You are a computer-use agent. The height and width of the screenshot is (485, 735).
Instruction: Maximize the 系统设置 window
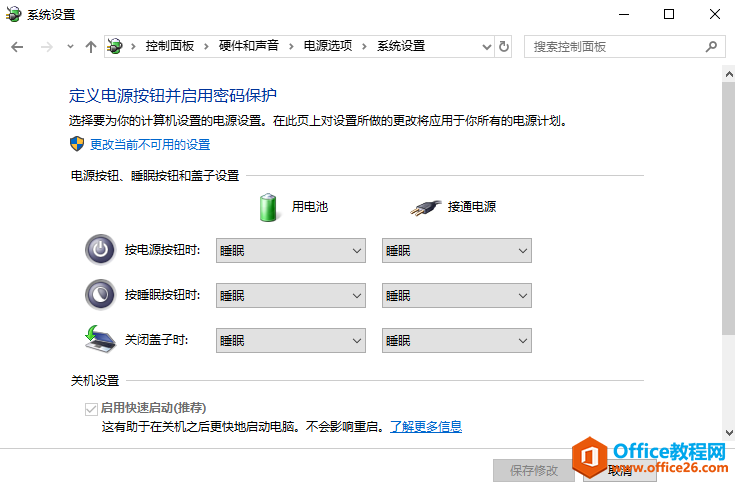[x=669, y=15]
